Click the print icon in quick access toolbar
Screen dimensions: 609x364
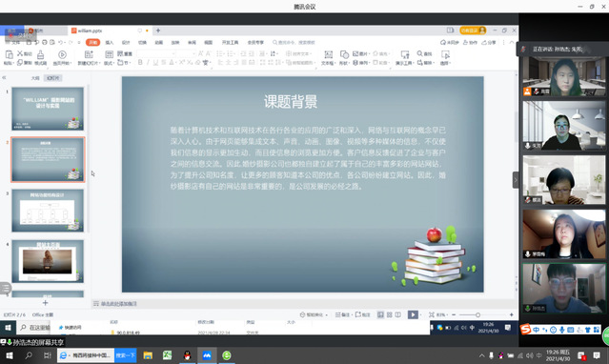tap(44, 42)
